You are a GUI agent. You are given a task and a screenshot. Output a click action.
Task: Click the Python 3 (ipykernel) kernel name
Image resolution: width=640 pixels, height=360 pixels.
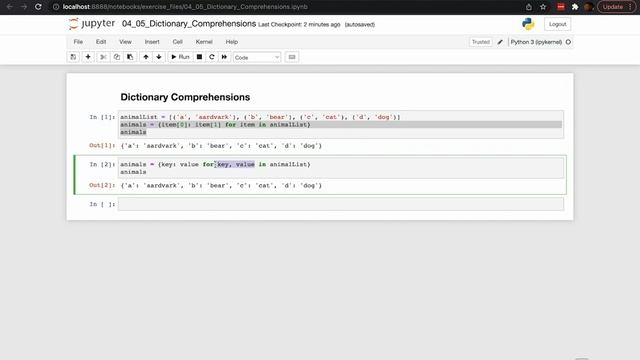click(x=536, y=42)
